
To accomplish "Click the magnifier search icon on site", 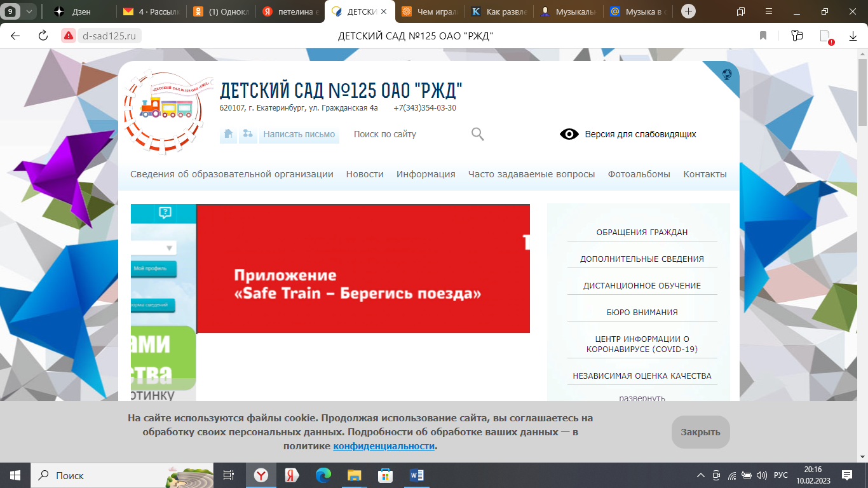I will click(478, 134).
